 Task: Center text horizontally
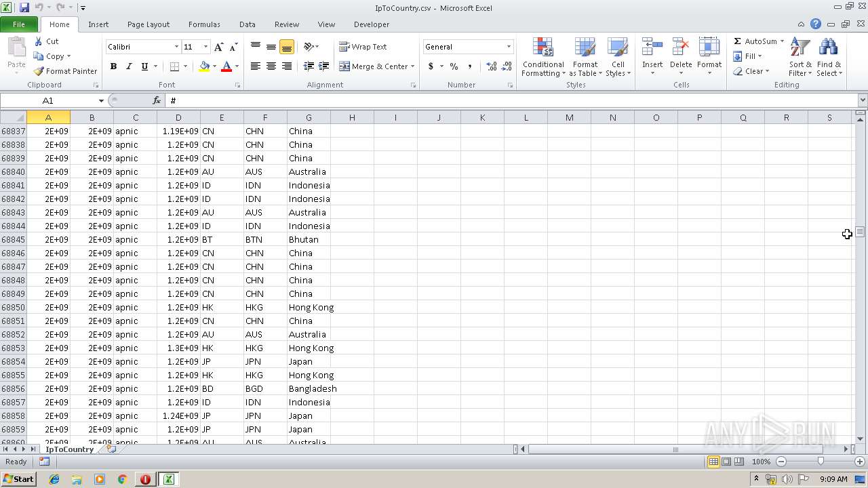pyautogui.click(x=271, y=66)
